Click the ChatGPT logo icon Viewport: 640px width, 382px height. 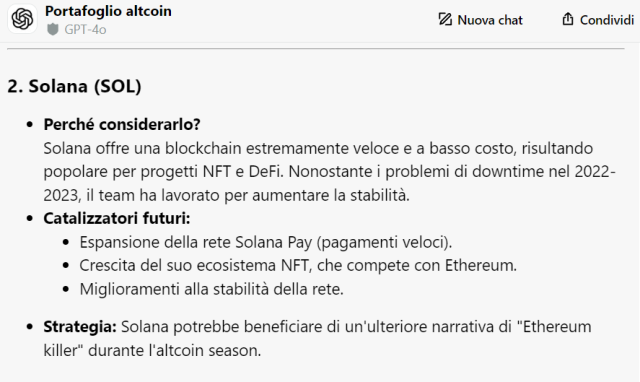click(x=22, y=19)
